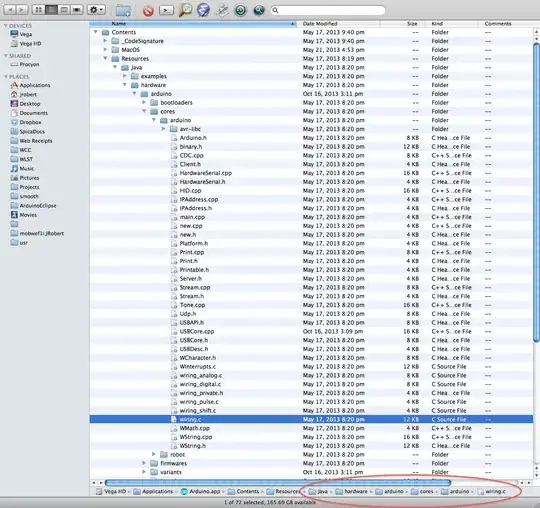This screenshot has width=540, height=508.
Task: Collapse the Resources folder triangle
Action: point(105,58)
